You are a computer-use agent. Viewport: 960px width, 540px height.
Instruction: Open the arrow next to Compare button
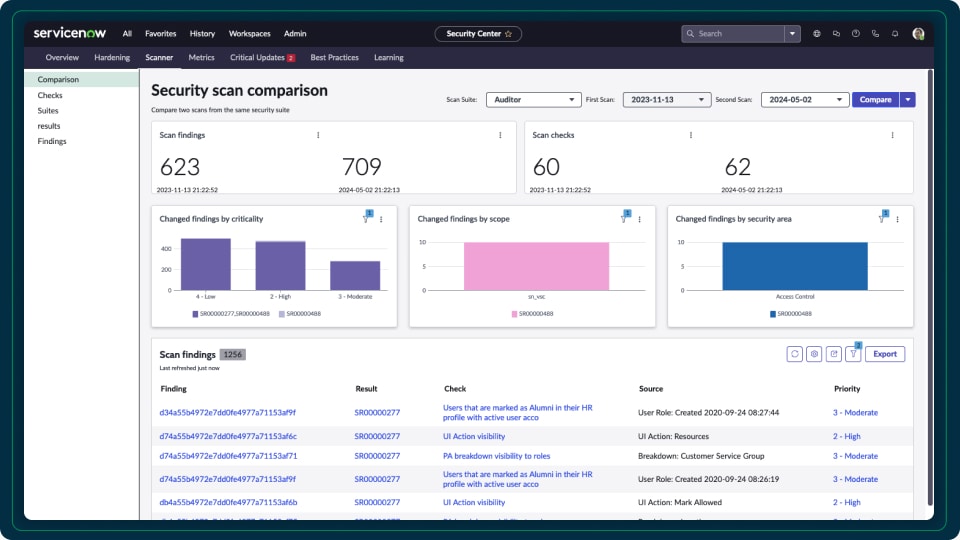[907, 100]
